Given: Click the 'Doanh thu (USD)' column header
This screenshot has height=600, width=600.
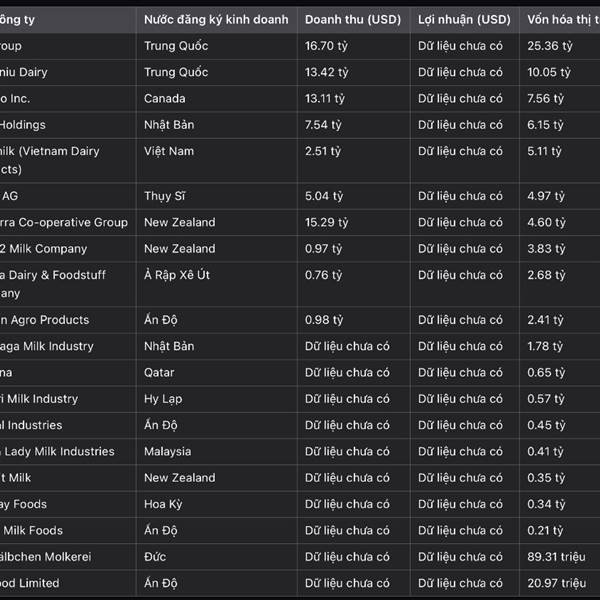Looking at the screenshot, I should click(x=353, y=20).
